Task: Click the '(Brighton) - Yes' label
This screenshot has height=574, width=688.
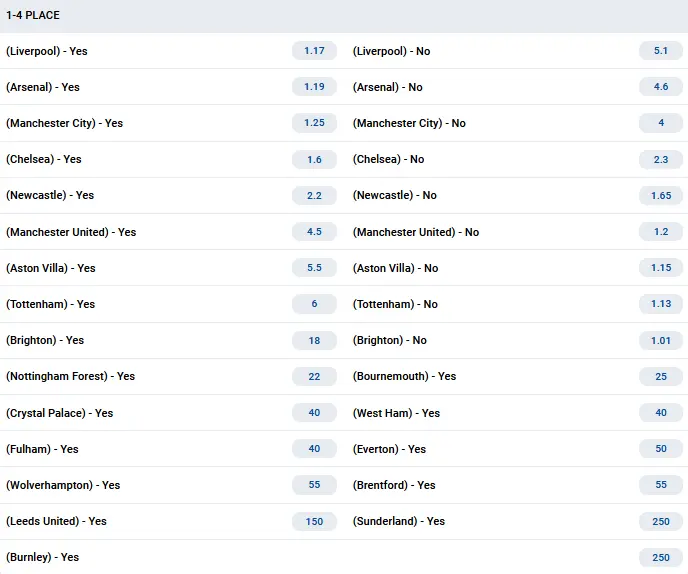Action: pyautogui.click(x=45, y=340)
